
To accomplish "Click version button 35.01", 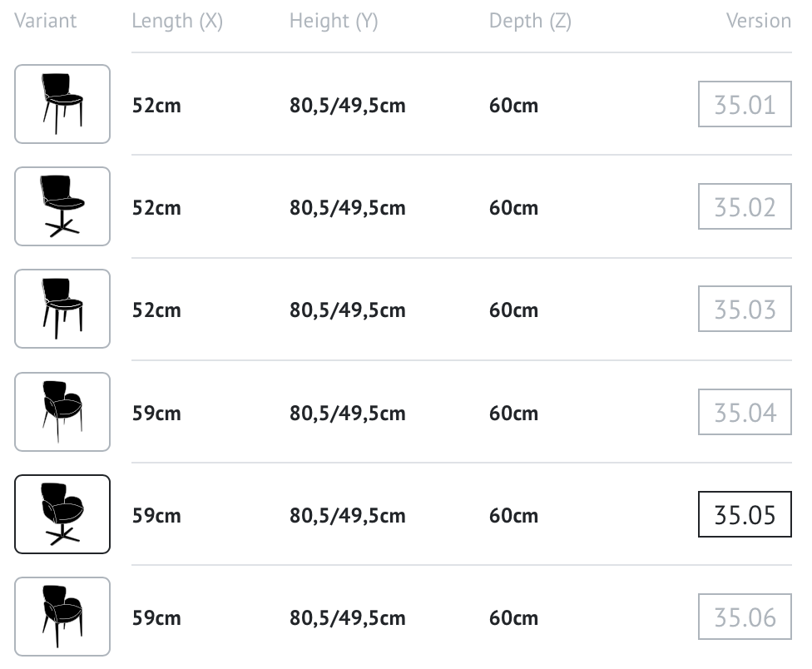I will tap(745, 104).
